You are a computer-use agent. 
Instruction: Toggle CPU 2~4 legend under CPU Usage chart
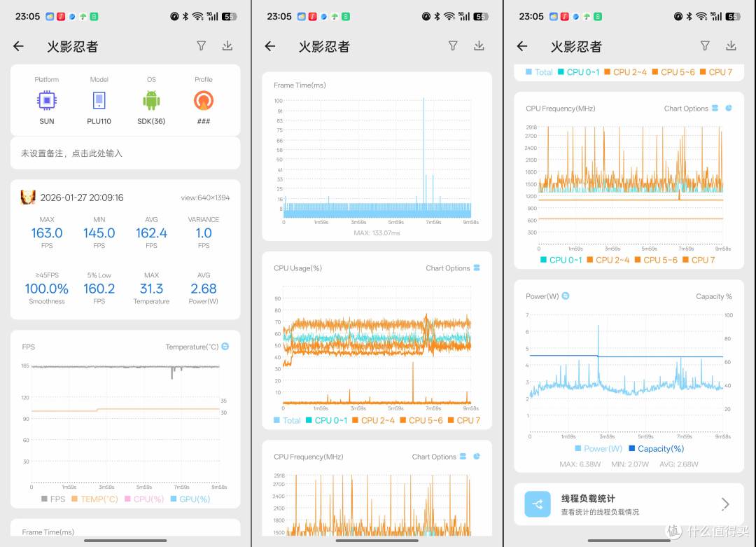373,420
